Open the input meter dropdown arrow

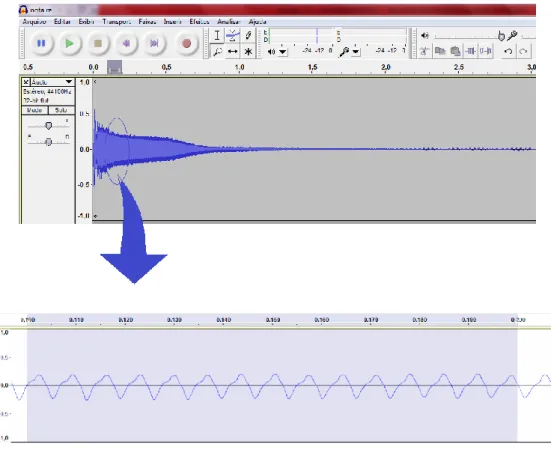356,52
